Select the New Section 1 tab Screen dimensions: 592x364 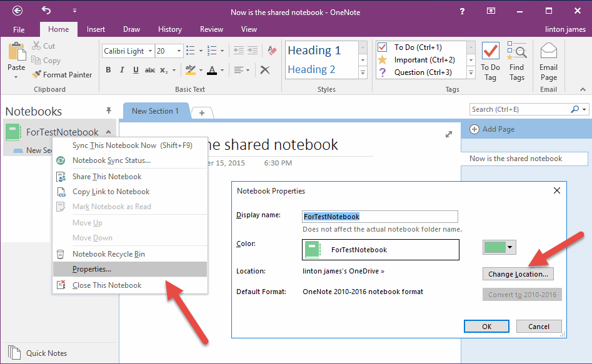pyautogui.click(x=155, y=111)
